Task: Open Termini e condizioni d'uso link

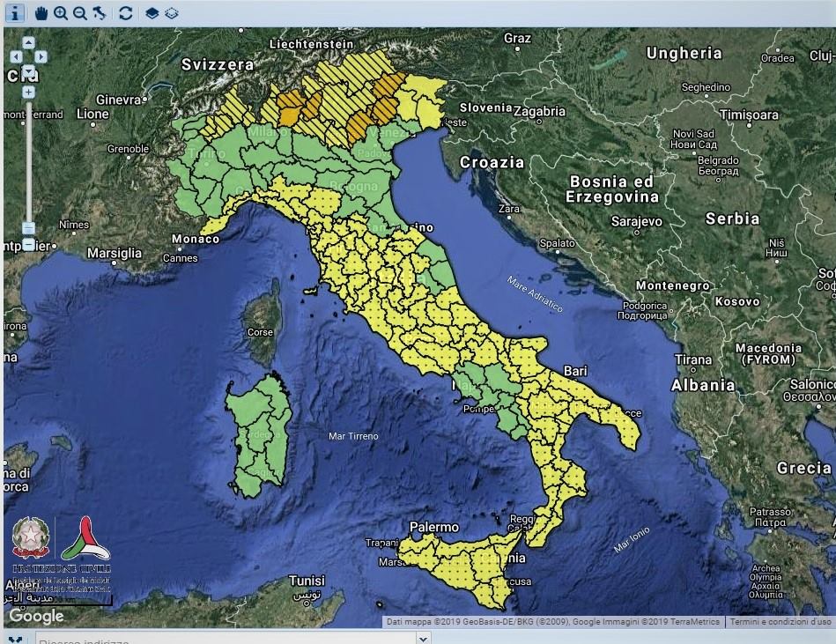Action: pyautogui.click(x=781, y=622)
